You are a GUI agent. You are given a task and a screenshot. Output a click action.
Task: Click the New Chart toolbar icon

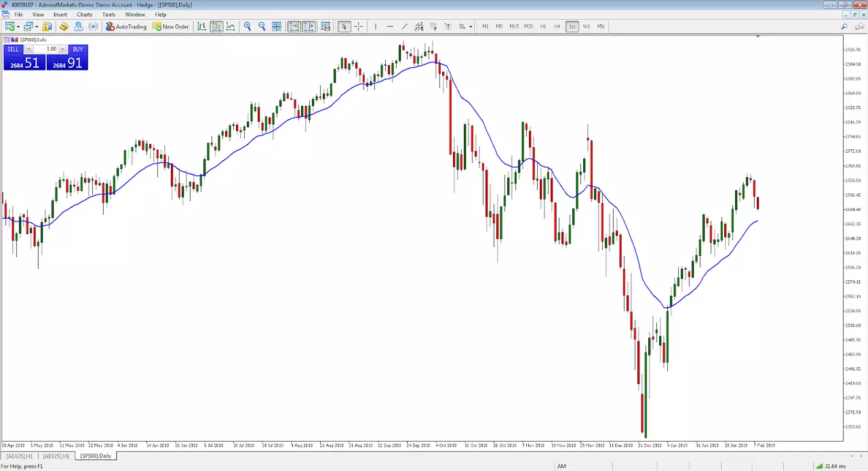pos(10,26)
